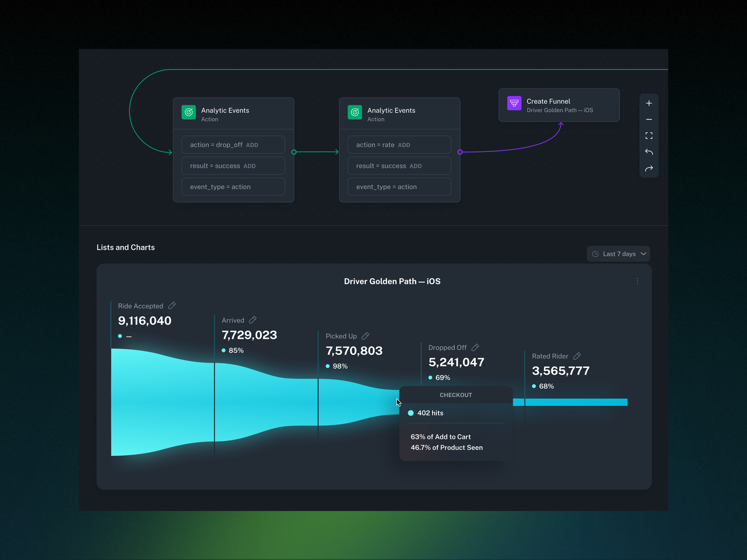The width and height of the screenshot is (747, 560).
Task: Click the fit-to-screen icon
Action: tap(649, 136)
